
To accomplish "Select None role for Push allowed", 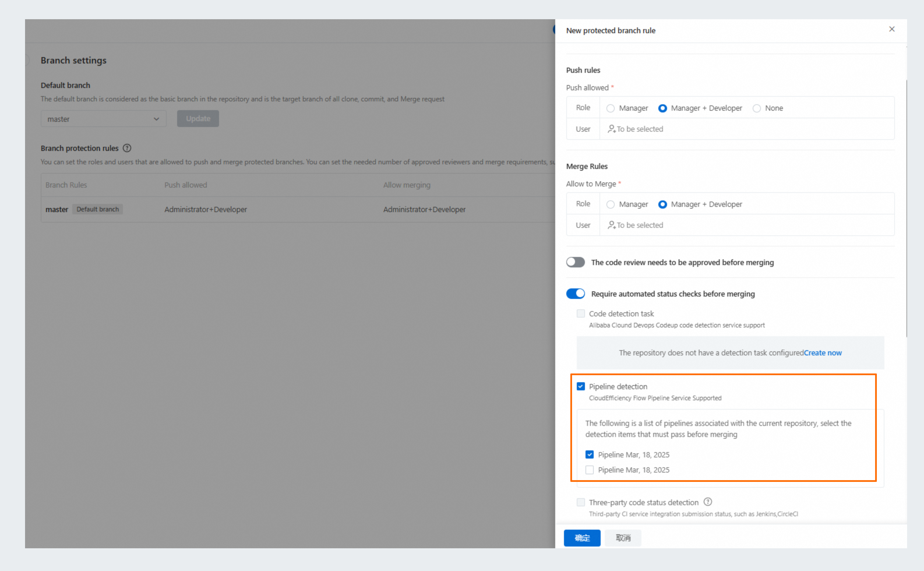I will click(756, 108).
